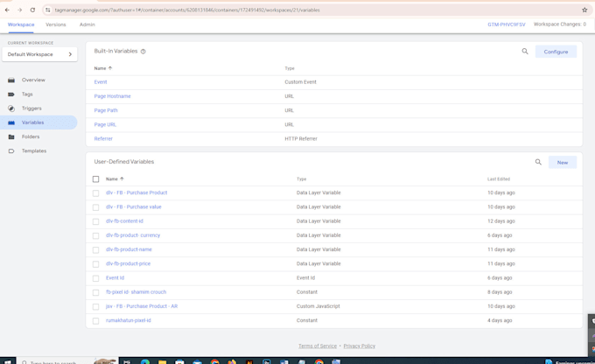Open dlv - FB - Purchase value variable
Screen dimensions: 595x364
tap(134, 206)
